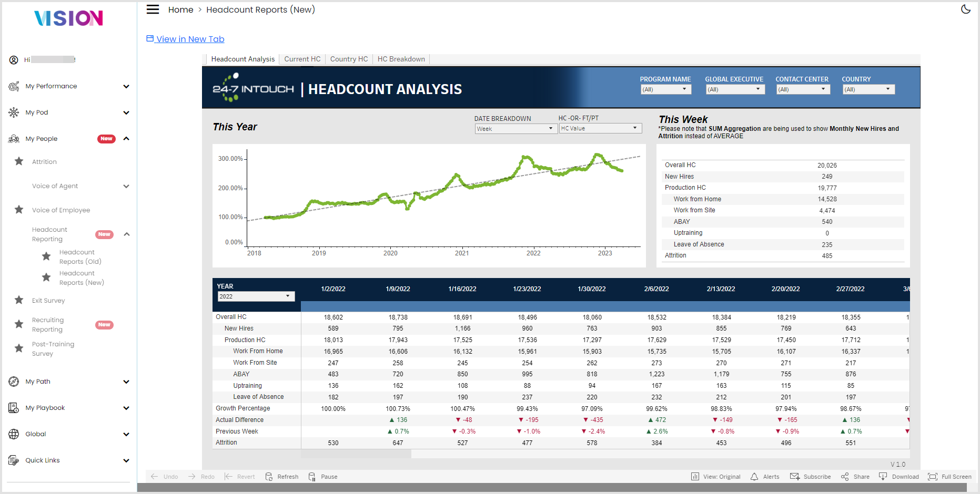Toggle dark mode moon icon

(966, 9)
